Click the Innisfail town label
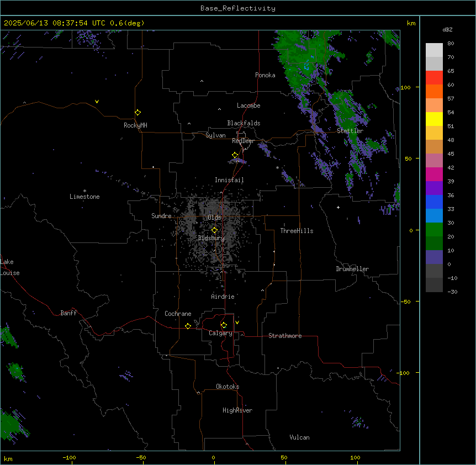476x465 pixels. click(229, 180)
